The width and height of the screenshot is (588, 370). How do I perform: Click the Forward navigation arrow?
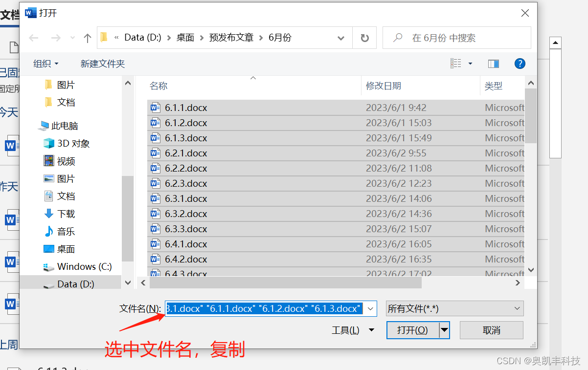pyautogui.click(x=56, y=38)
